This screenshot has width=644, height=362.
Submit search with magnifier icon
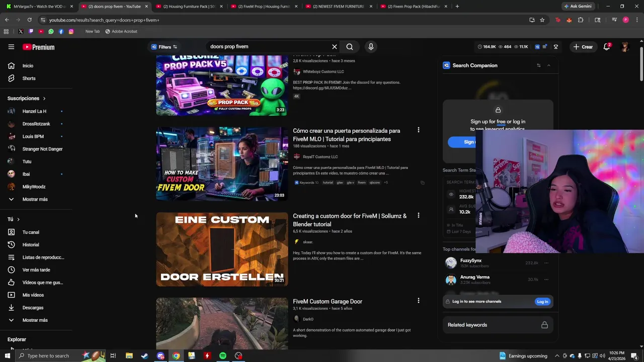[350, 47]
